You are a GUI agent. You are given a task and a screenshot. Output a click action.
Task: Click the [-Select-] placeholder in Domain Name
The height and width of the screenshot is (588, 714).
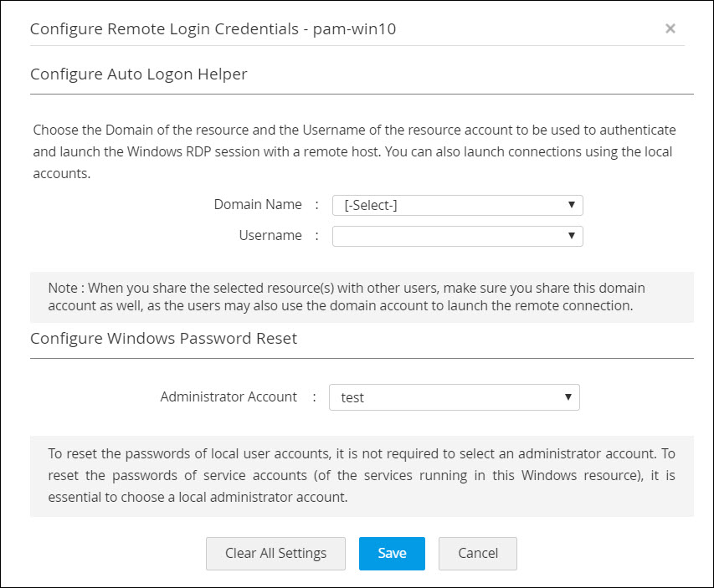click(370, 205)
